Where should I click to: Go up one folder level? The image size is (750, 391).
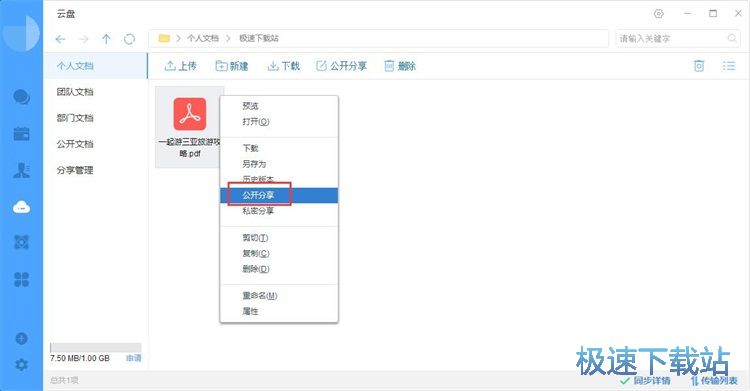point(106,39)
